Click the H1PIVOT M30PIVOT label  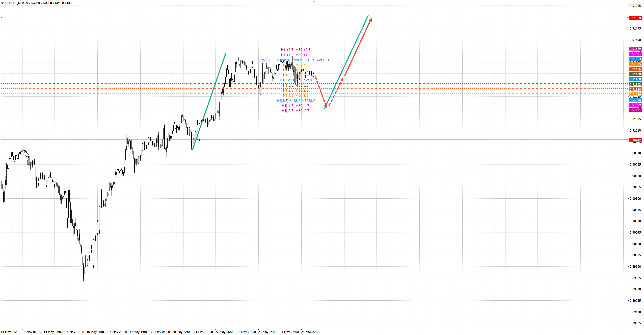tap(296, 80)
